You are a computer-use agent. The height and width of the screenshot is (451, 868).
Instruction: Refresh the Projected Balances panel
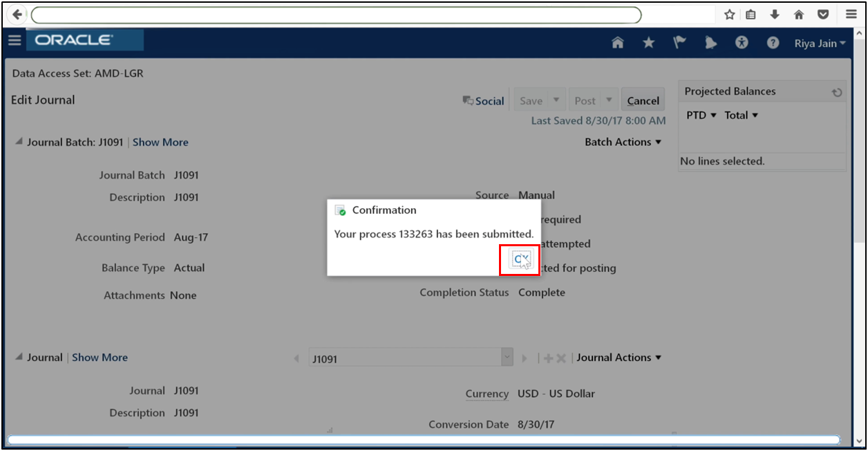pyautogui.click(x=837, y=91)
